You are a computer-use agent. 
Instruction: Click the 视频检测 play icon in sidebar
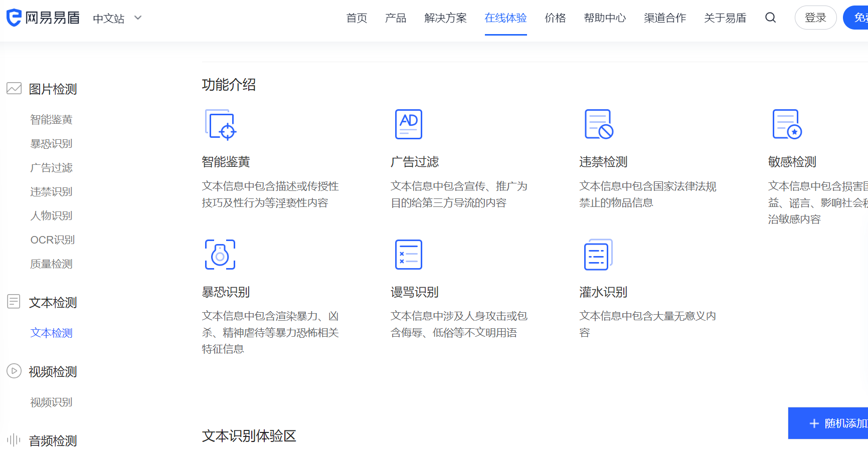coord(14,371)
